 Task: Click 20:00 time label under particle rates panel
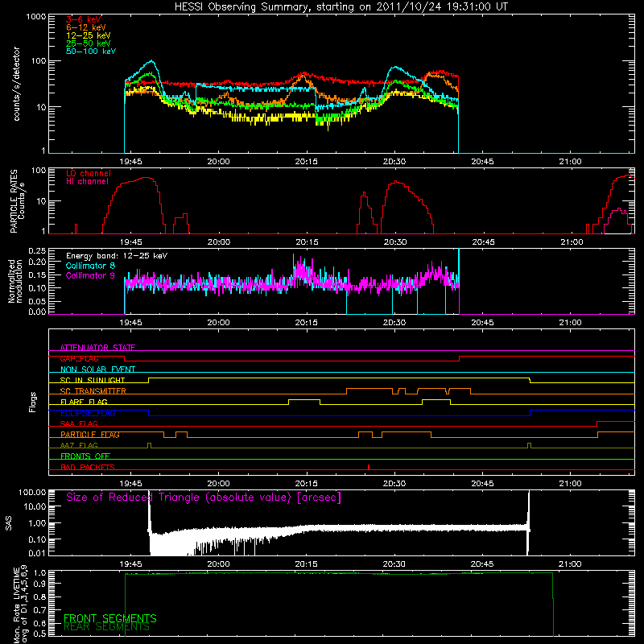[x=218, y=242]
